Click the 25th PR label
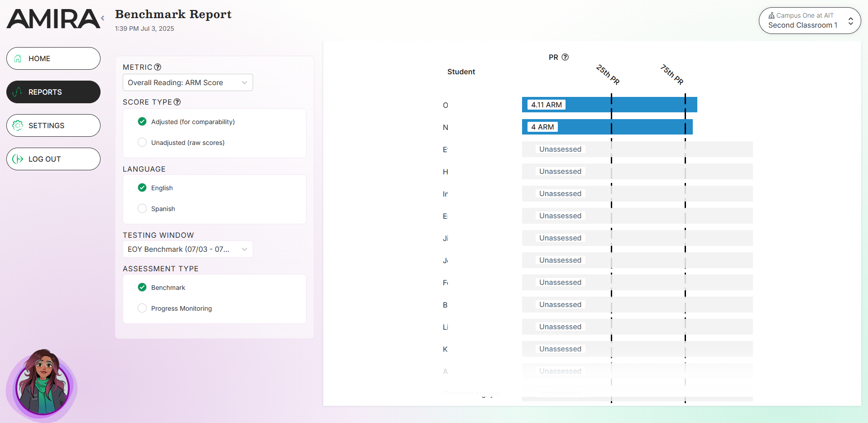 (x=608, y=74)
